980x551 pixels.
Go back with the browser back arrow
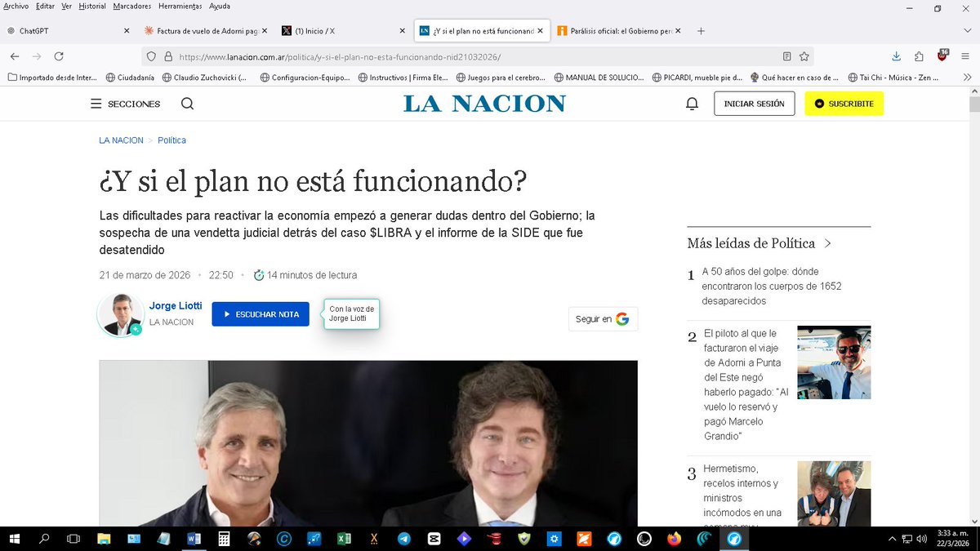[x=15, y=56]
